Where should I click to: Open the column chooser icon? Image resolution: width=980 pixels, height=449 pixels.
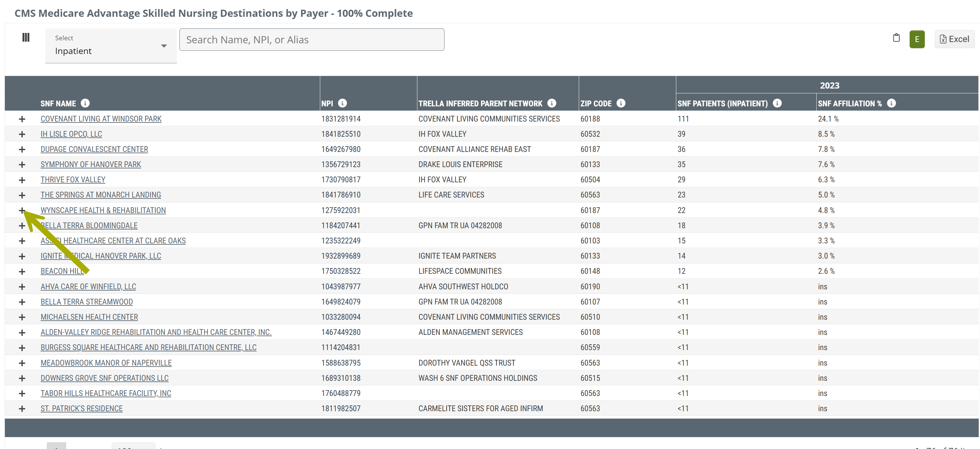(x=26, y=37)
